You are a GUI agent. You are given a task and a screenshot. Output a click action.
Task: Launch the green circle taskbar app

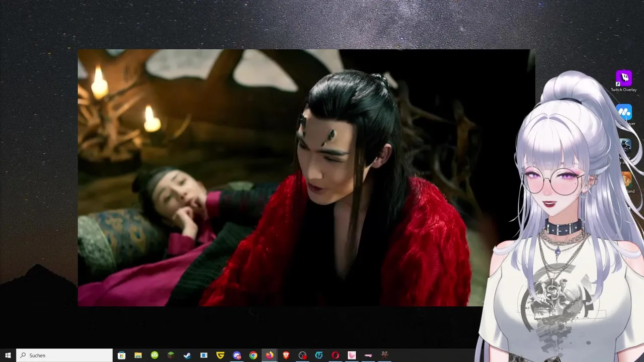click(154, 355)
